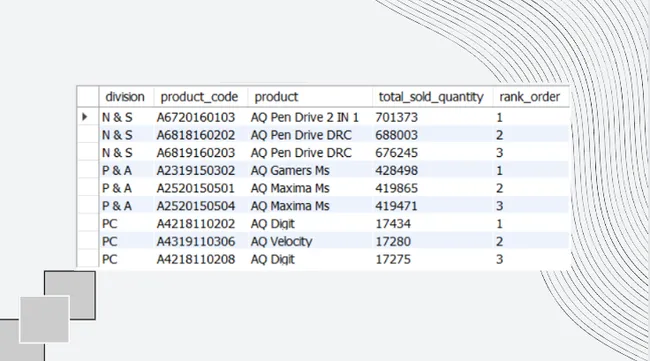Click AQ Maxima Ms in row A2520150501
This screenshot has width=650, height=361.
point(290,189)
